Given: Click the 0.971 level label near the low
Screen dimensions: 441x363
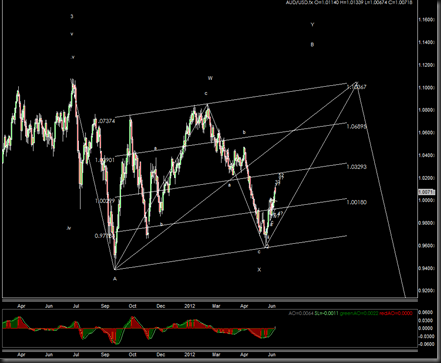Looking at the screenshot, I should [104, 236].
